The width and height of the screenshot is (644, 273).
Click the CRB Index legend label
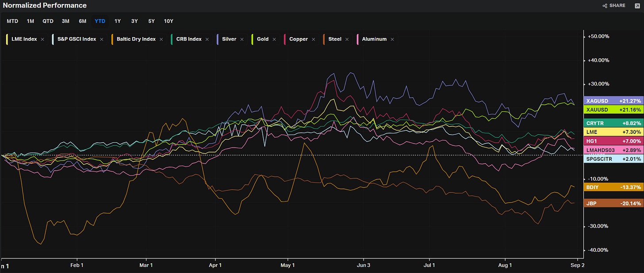188,39
